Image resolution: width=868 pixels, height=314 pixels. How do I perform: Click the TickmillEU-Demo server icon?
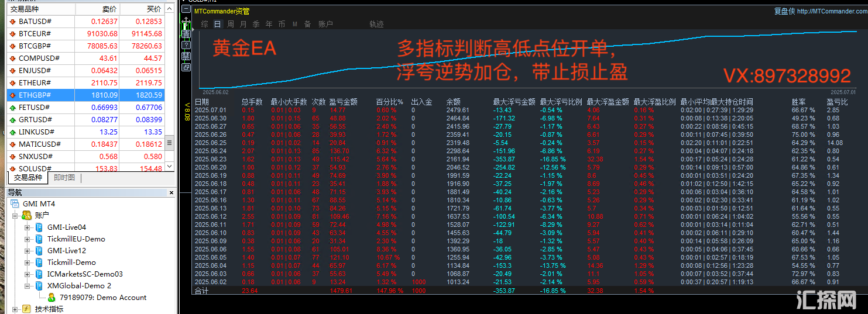click(x=39, y=239)
